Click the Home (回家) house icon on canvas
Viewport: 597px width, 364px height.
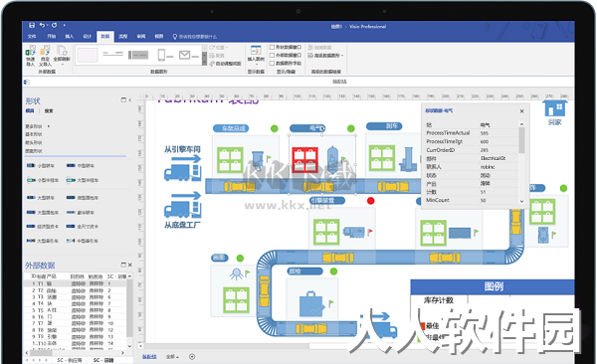tap(554, 108)
